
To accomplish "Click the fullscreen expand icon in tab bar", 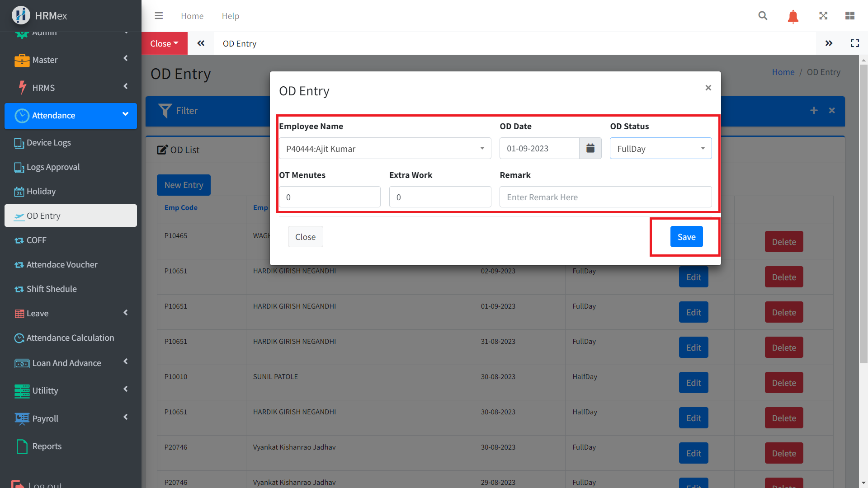I will coord(854,43).
